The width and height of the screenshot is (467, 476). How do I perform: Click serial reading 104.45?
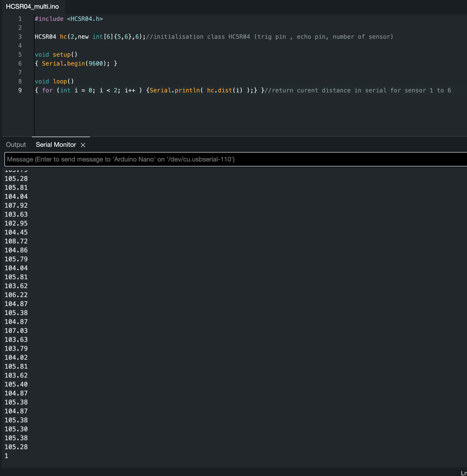16,232
